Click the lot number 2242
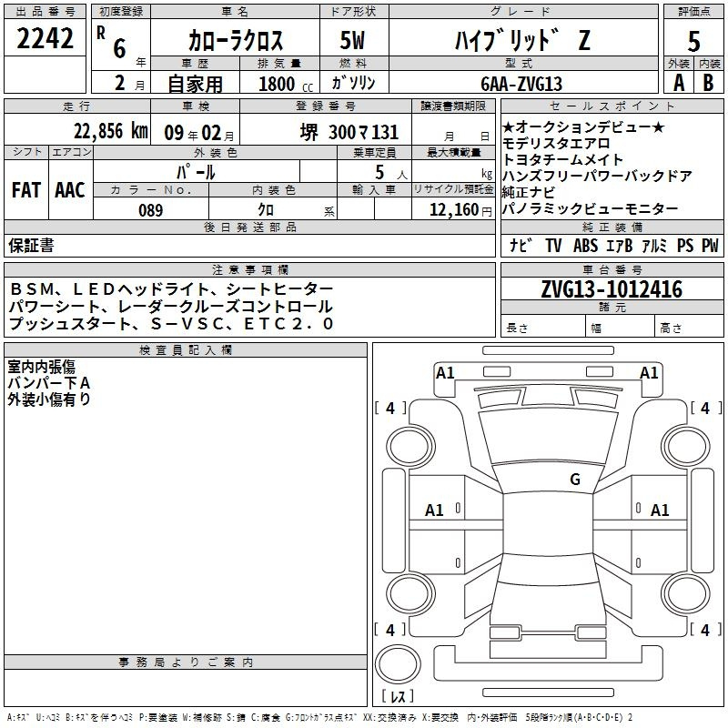Screen dimensions: 728x728 pyautogui.click(x=45, y=38)
